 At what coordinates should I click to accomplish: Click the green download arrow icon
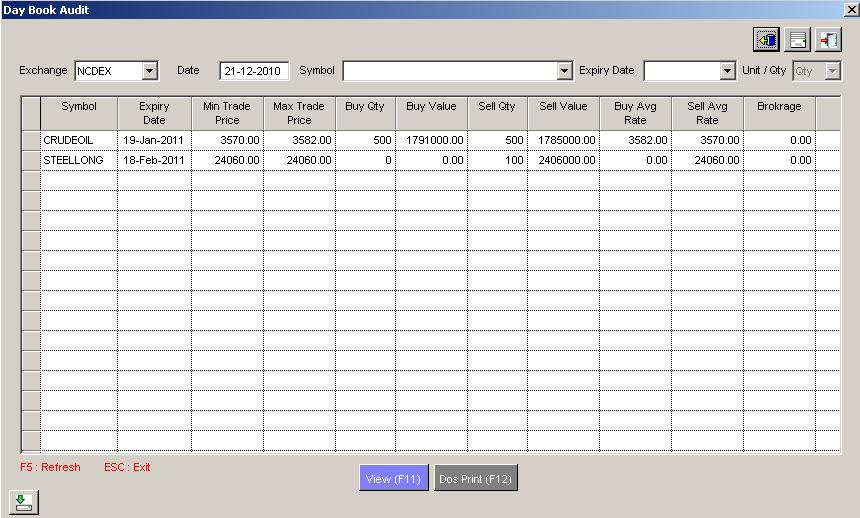23,502
